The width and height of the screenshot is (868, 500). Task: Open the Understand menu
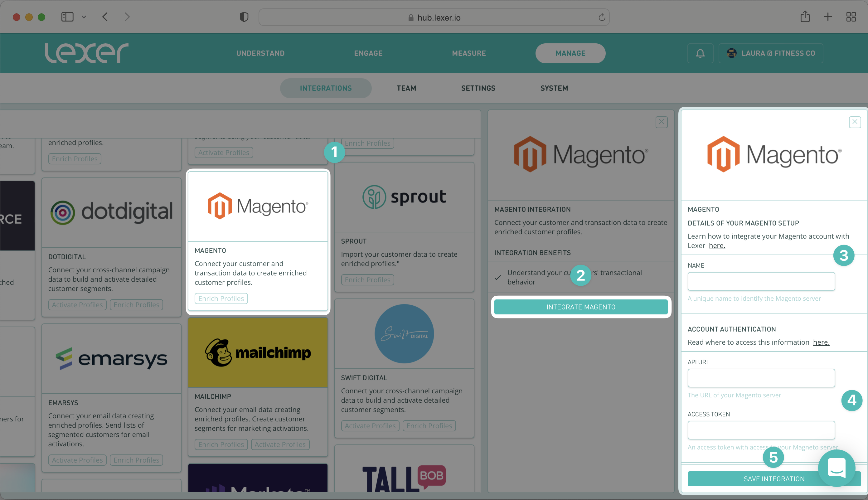[260, 53]
